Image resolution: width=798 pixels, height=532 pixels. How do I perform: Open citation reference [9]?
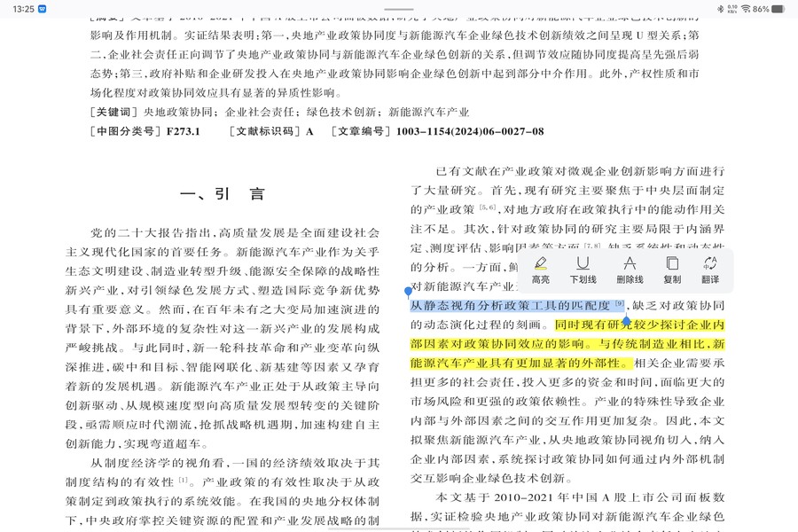pyautogui.click(x=619, y=304)
